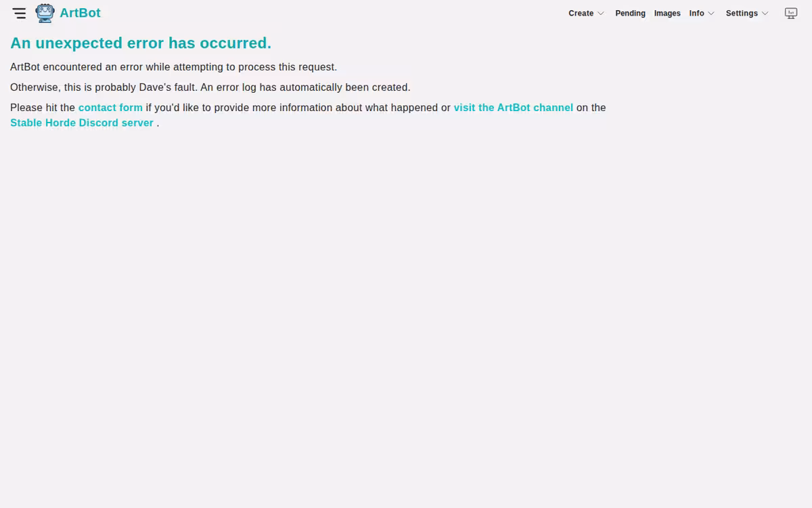Select the 'An unexpected error has occurred.' heading
This screenshot has width=812, height=508.
[x=141, y=43]
